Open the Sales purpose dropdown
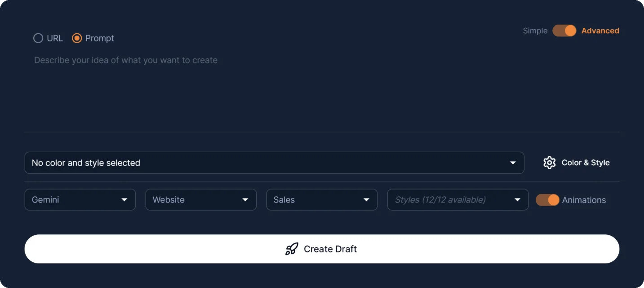 322,200
